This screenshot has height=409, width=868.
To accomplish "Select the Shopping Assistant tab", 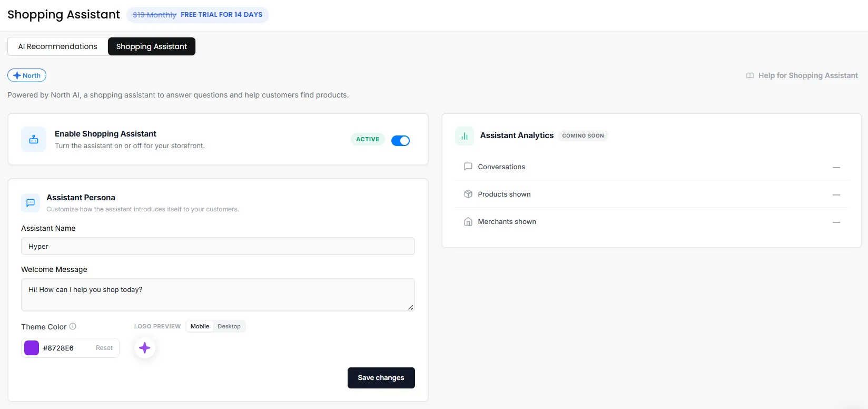I will [x=152, y=46].
